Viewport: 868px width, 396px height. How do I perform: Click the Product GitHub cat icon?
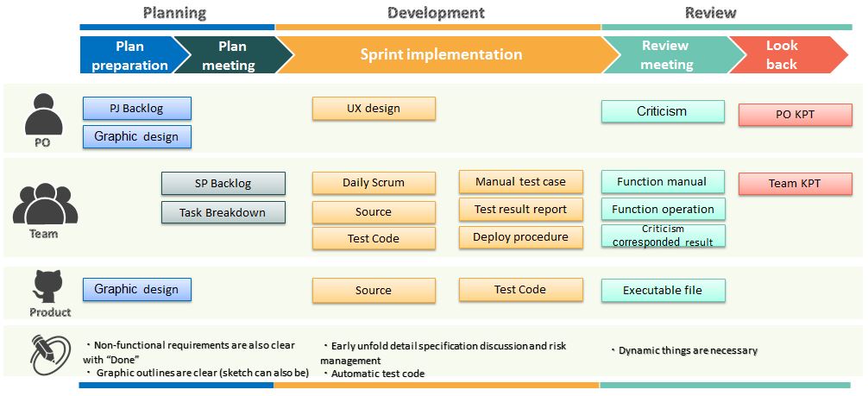[48, 288]
